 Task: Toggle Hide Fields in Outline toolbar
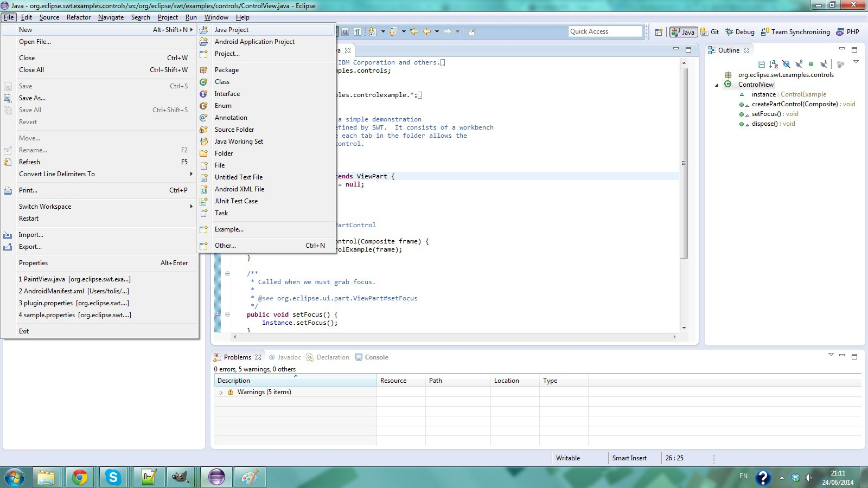pos(786,64)
